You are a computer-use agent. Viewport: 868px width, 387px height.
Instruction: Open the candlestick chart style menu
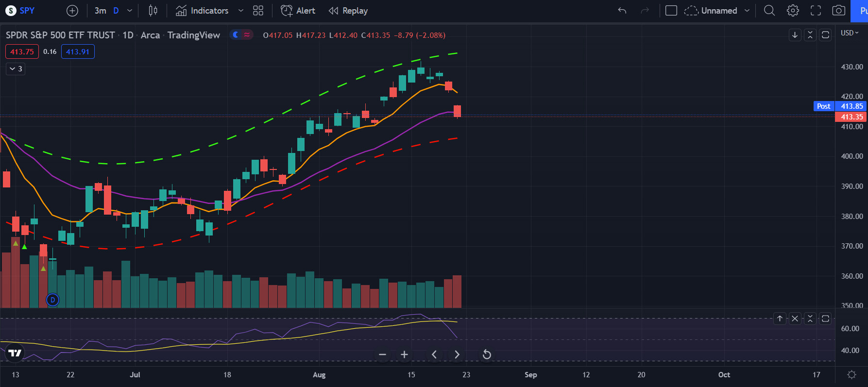(x=153, y=11)
